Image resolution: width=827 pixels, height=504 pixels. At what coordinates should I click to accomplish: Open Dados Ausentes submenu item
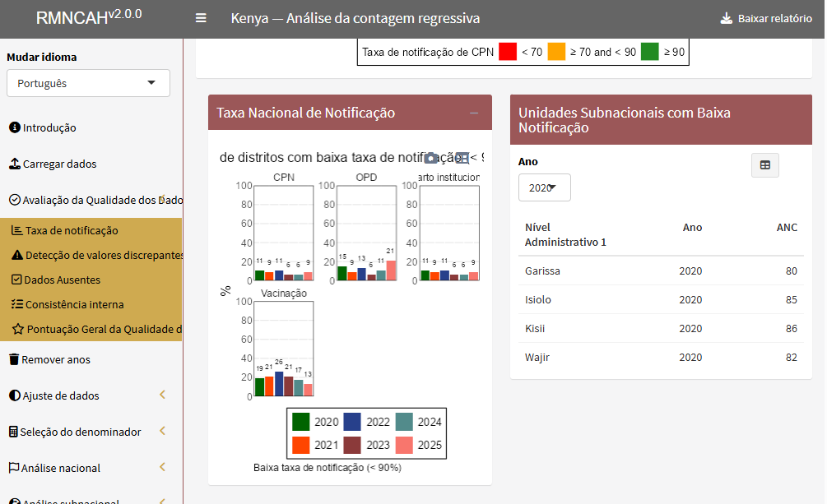click(62, 280)
